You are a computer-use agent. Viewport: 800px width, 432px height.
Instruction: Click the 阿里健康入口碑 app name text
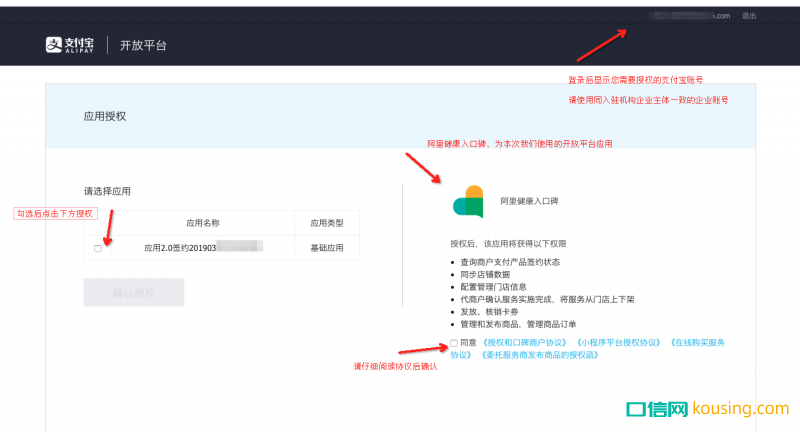[529, 201]
